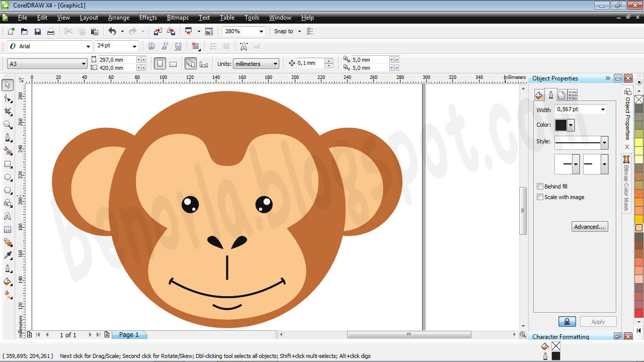Open the outline Color swatch picker

tap(571, 125)
